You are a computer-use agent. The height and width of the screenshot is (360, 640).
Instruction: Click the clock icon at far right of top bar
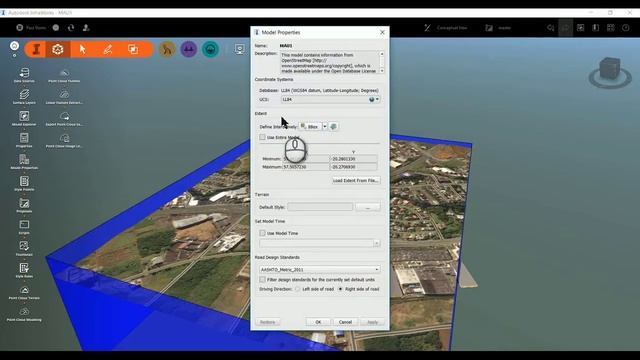coord(626,28)
